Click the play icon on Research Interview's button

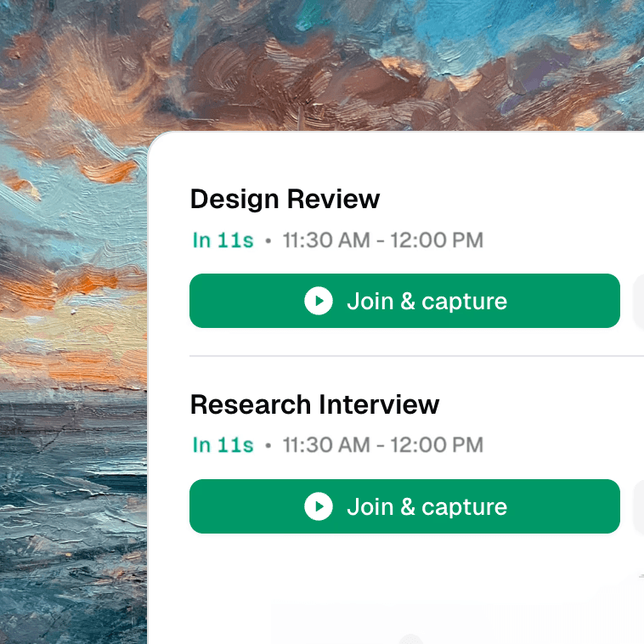[319, 506]
